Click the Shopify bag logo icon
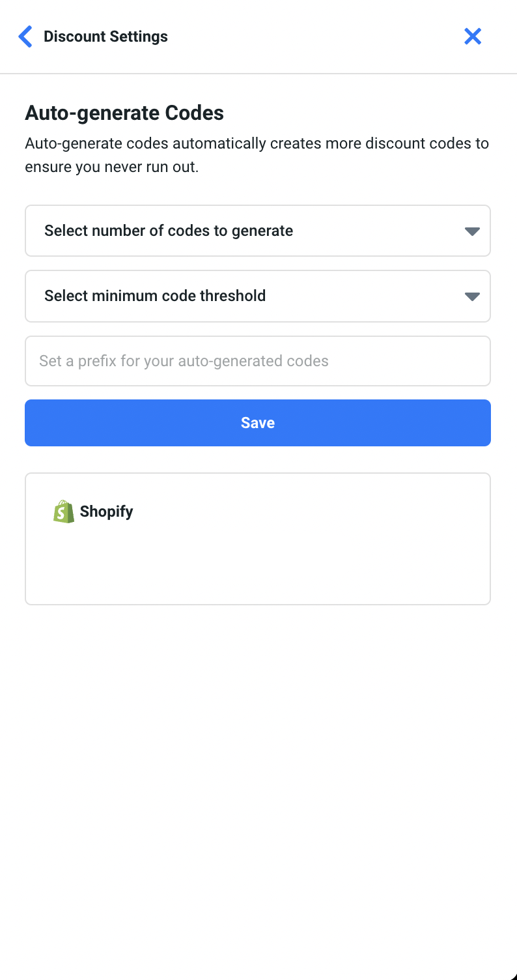 (64, 512)
